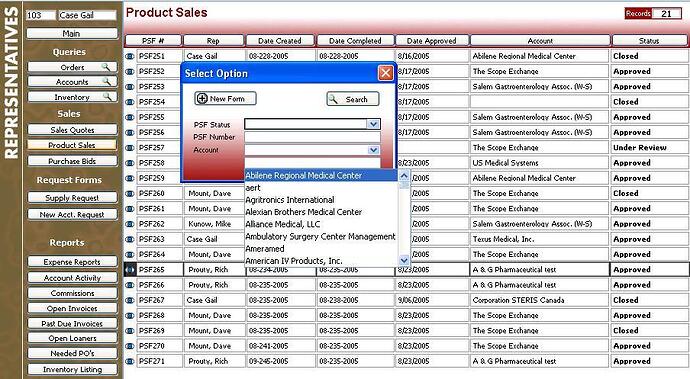Open the Account dropdown arrow

pos(373,150)
